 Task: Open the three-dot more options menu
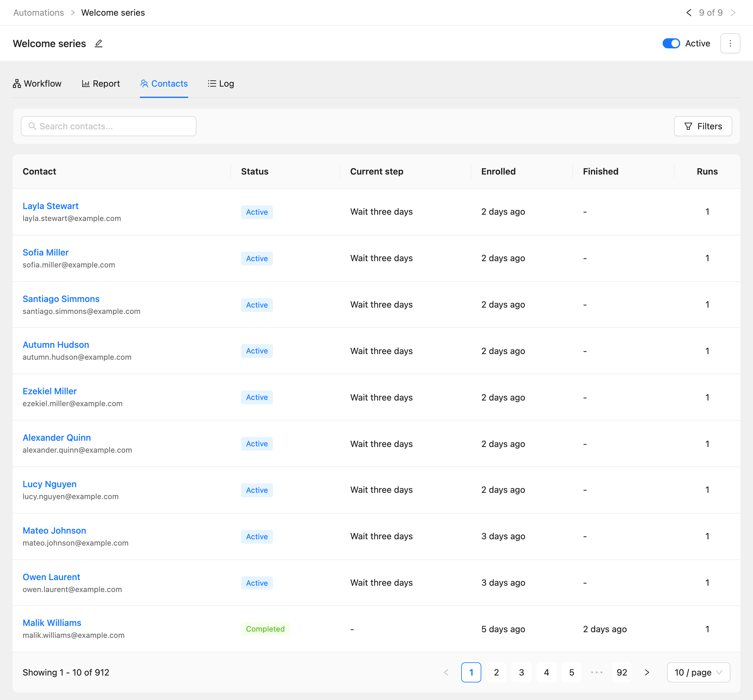(x=730, y=44)
